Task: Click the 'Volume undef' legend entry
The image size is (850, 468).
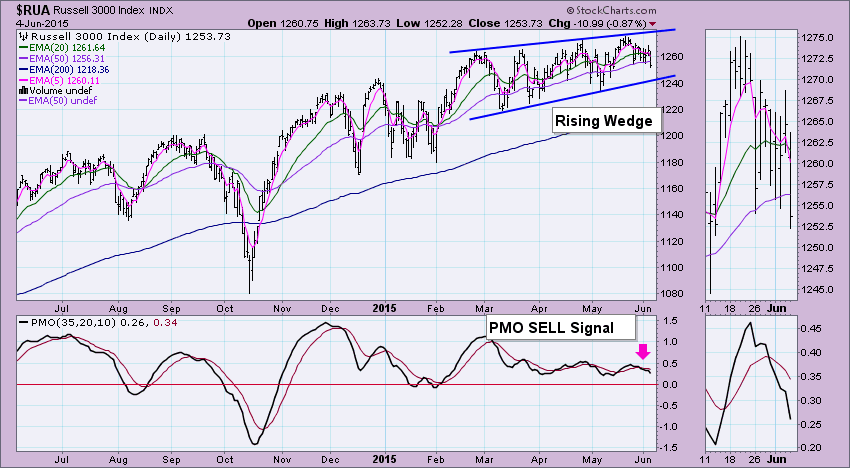Action: tap(55, 91)
